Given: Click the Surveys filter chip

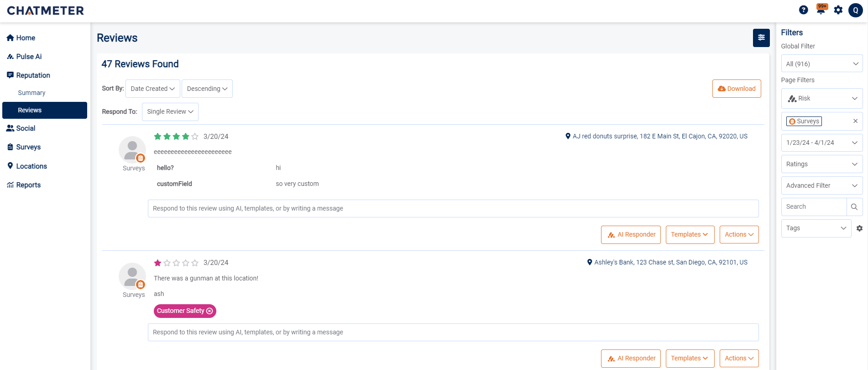Looking at the screenshot, I should coord(804,121).
